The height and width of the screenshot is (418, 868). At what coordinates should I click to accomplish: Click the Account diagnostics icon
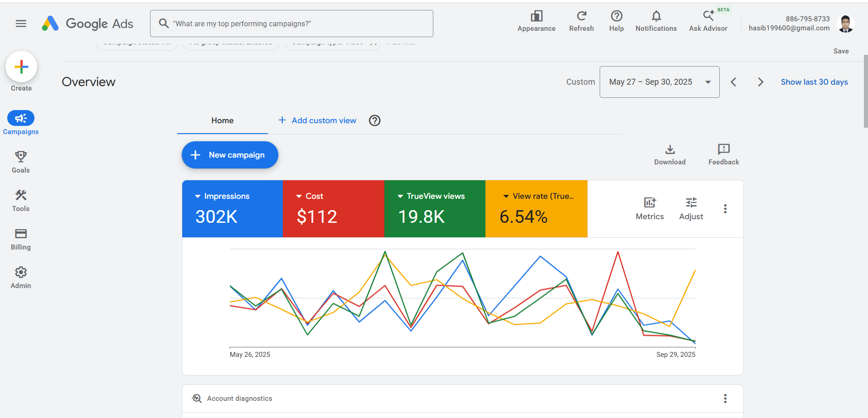coord(197,398)
